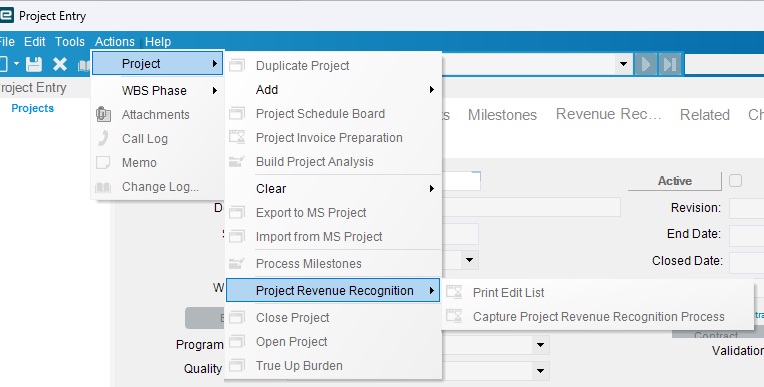Click the Revision input field
Viewport: 764px width, 387px height.
tap(746, 208)
